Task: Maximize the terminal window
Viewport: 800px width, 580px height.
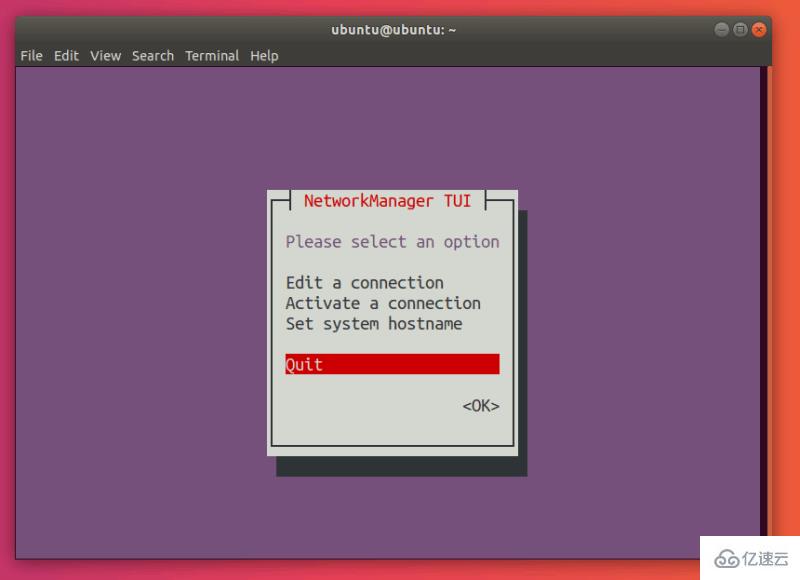Action: 740,30
